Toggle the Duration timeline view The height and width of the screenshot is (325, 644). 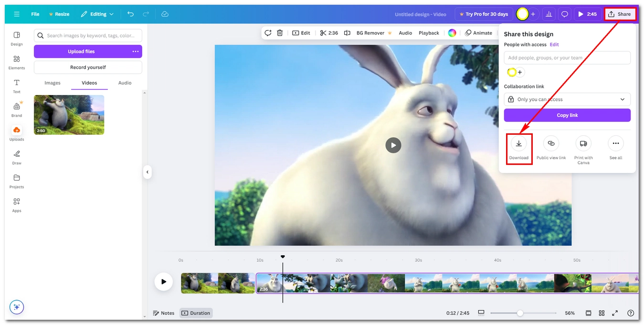click(x=196, y=313)
